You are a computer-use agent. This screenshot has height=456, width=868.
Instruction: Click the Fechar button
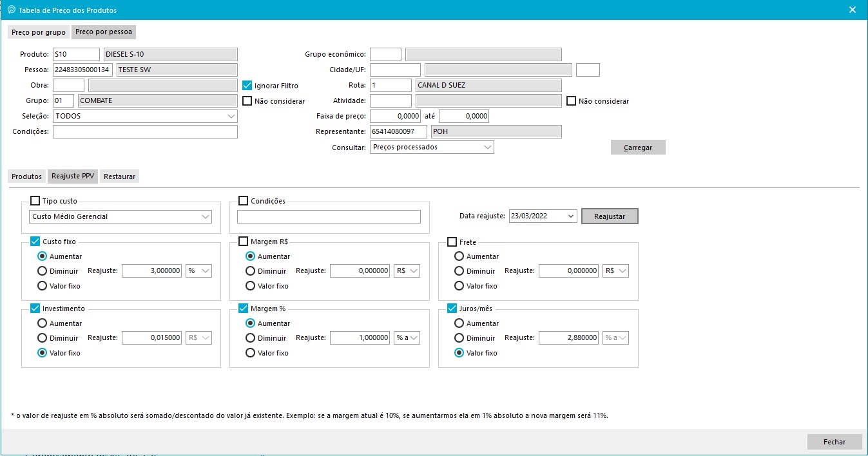click(x=834, y=442)
